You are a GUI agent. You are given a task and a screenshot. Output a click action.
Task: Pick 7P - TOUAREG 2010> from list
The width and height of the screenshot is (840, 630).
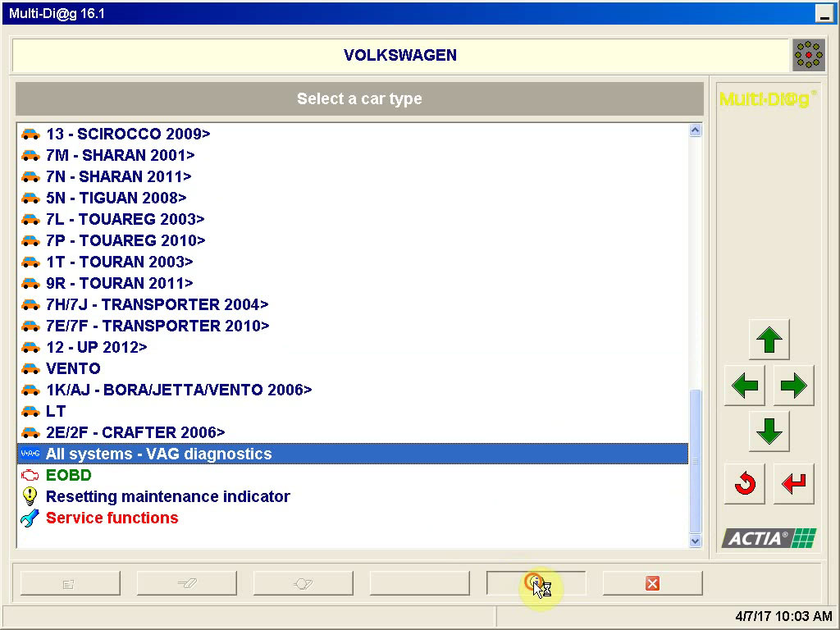126,240
